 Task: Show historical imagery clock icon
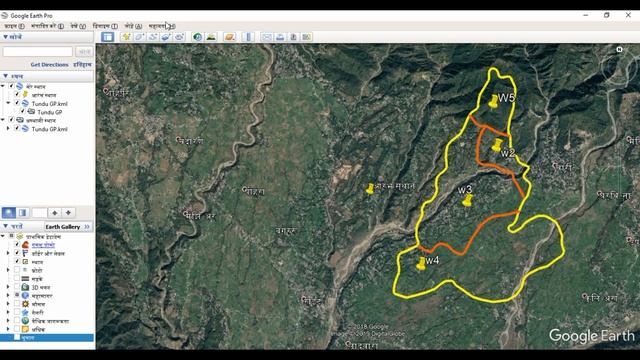198,37
